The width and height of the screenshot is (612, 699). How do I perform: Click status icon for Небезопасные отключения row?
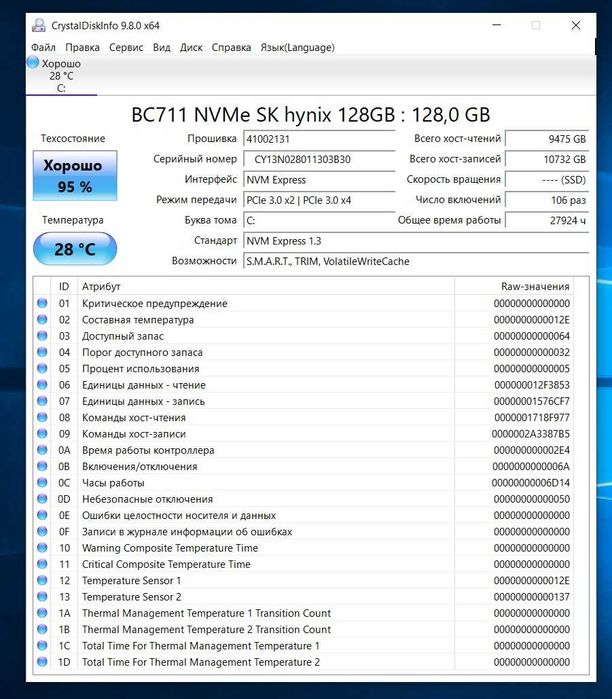pyautogui.click(x=42, y=498)
